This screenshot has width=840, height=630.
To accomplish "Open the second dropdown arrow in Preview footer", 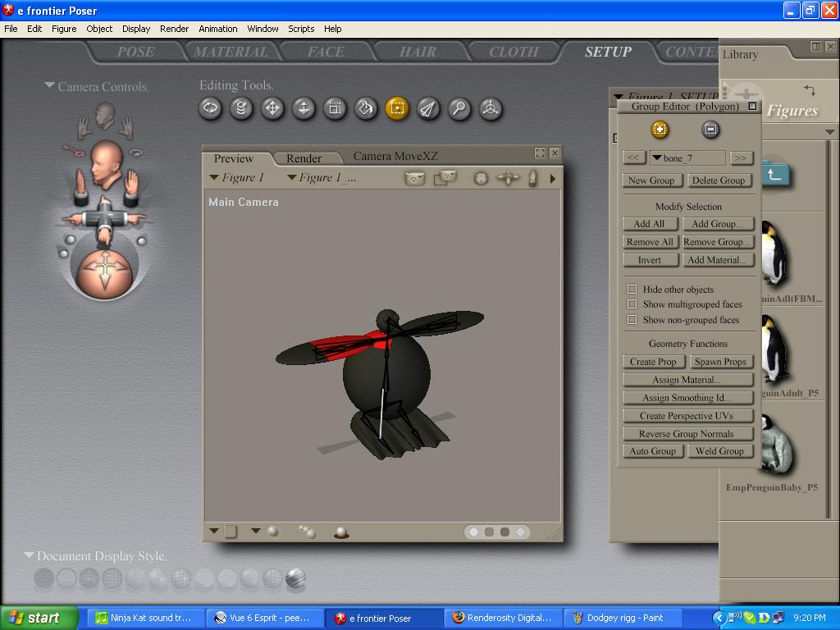I will [256, 531].
